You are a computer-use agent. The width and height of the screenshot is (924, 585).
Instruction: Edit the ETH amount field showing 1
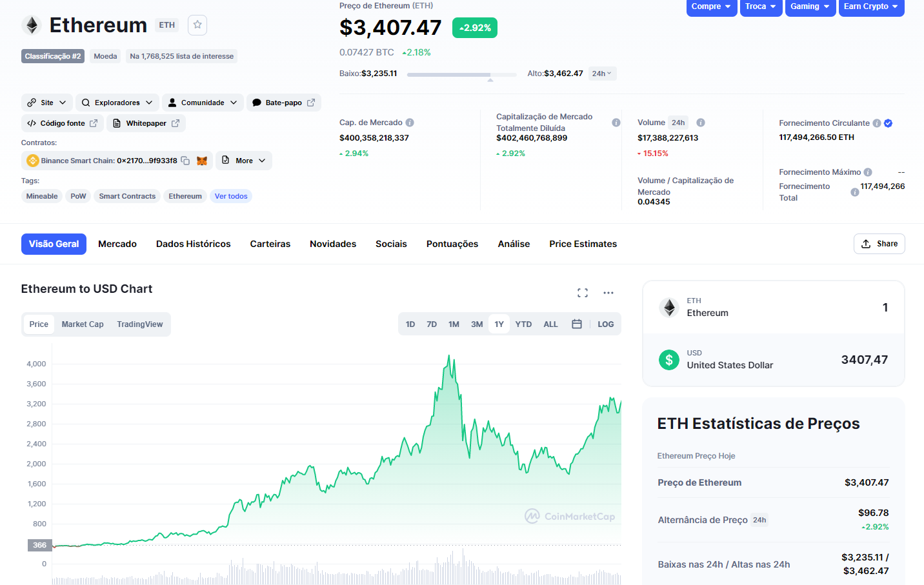(x=885, y=308)
